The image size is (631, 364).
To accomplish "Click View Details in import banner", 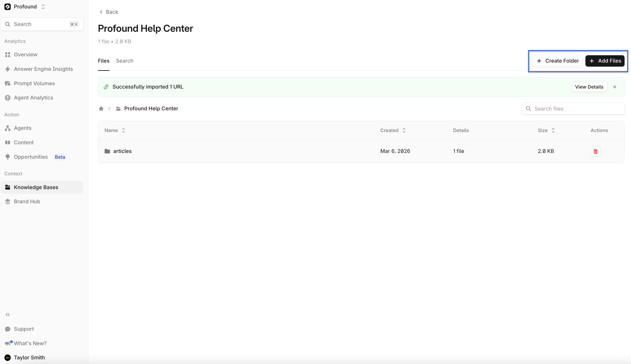I will coord(589,87).
